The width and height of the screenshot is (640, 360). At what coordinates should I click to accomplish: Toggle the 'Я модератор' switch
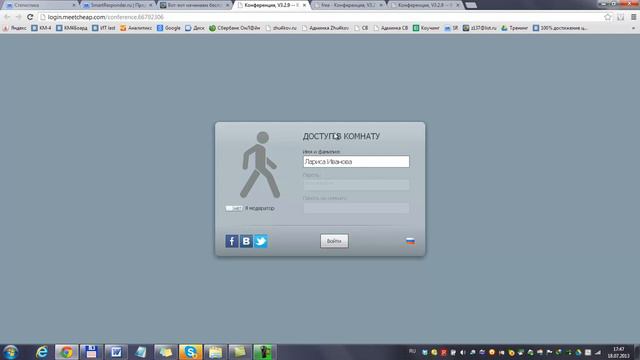click(x=234, y=208)
